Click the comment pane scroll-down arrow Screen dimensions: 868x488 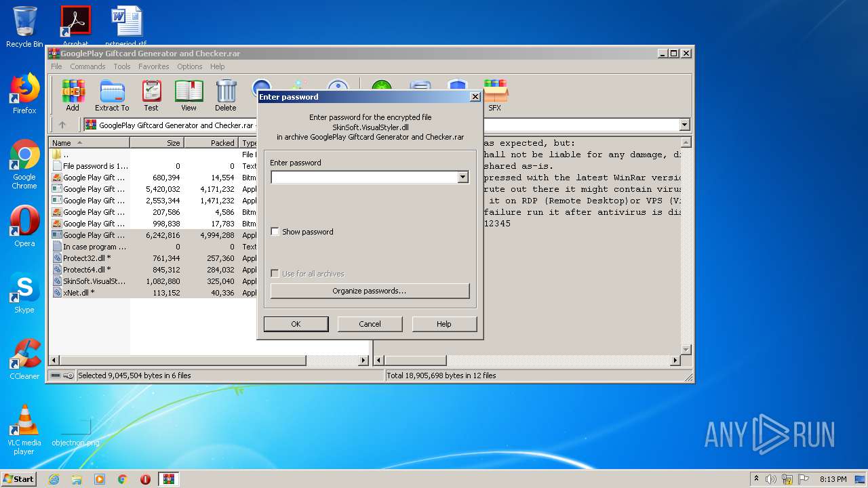coord(686,350)
